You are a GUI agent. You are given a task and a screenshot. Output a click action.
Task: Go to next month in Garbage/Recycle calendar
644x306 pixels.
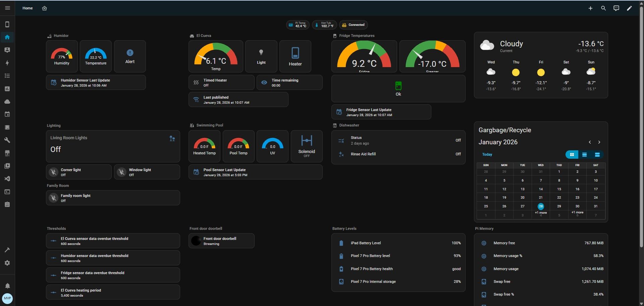[x=599, y=142]
